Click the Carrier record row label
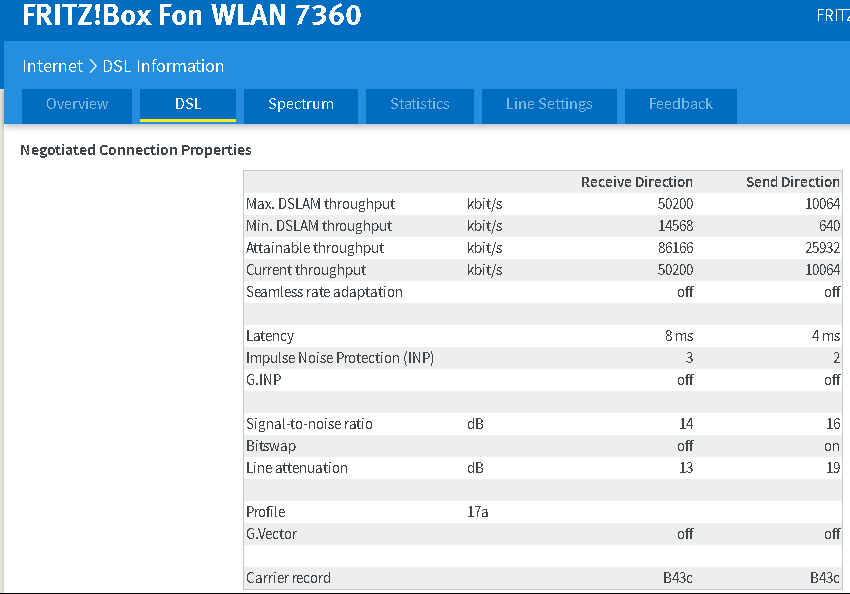 click(x=288, y=578)
